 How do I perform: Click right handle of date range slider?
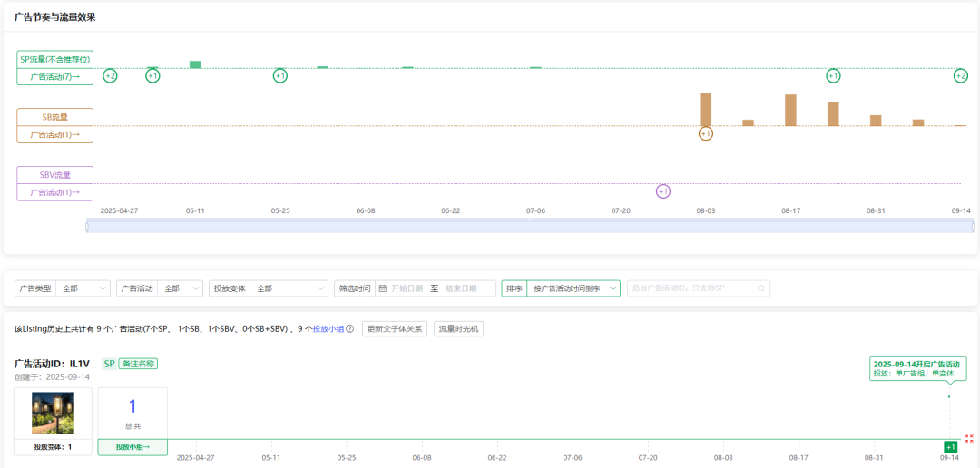973,227
